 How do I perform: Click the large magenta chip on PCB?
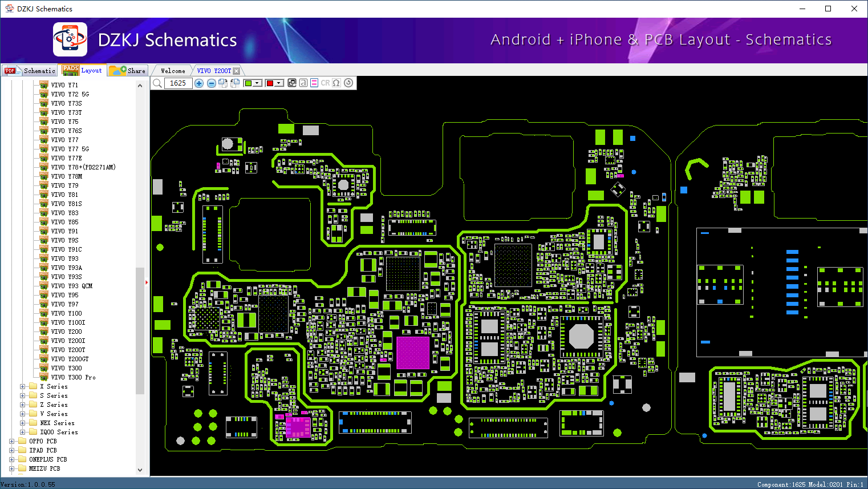tap(412, 353)
